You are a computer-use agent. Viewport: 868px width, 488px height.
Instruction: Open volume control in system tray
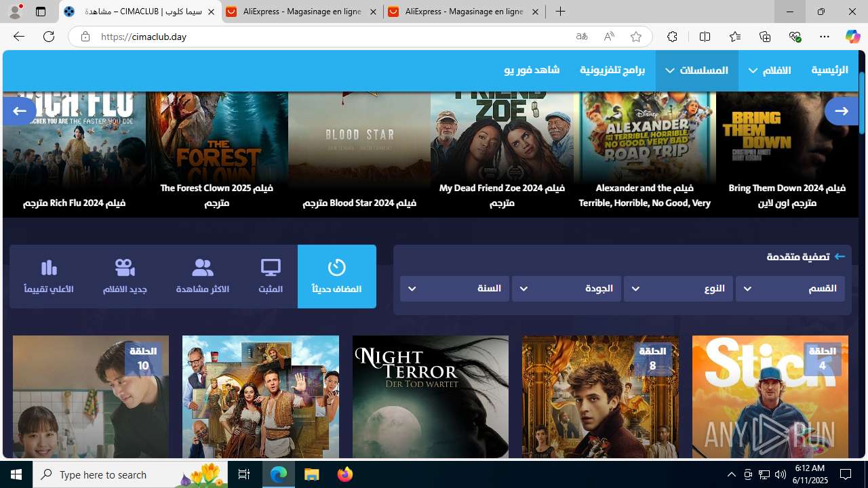[780, 474]
